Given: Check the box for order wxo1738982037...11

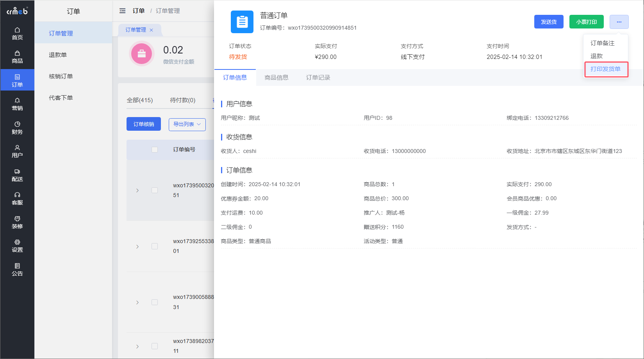Looking at the screenshot, I should (155, 346).
